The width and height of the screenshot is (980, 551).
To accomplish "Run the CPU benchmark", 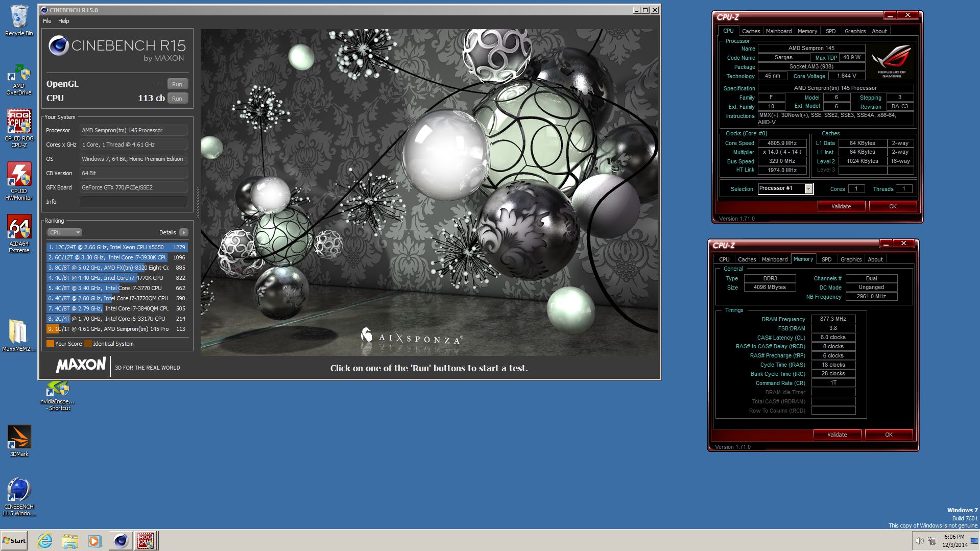I will [177, 99].
